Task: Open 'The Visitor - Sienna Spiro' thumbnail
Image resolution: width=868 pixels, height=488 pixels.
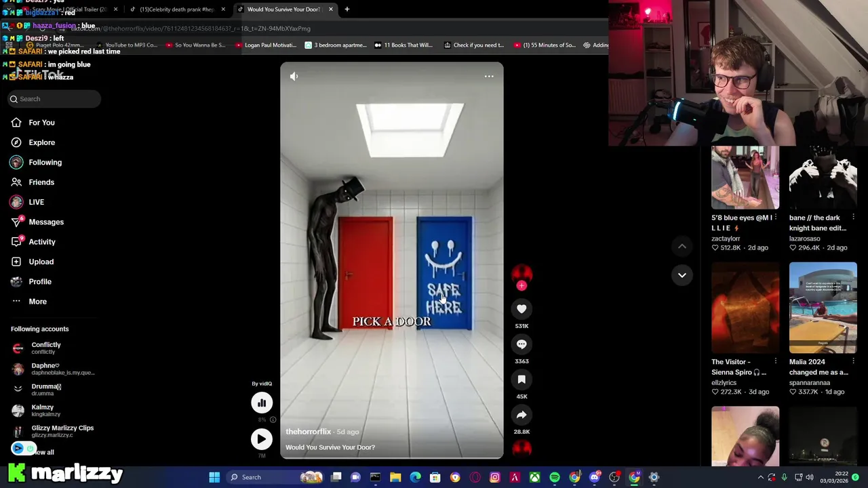Action: click(745, 308)
